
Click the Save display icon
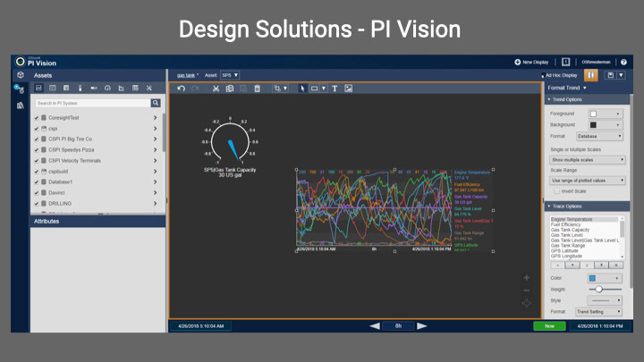(x=611, y=75)
